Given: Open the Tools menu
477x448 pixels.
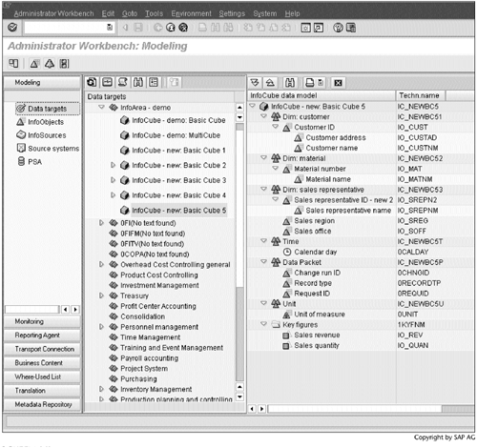Looking at the screenshot, I should click(x=154, y=13).
